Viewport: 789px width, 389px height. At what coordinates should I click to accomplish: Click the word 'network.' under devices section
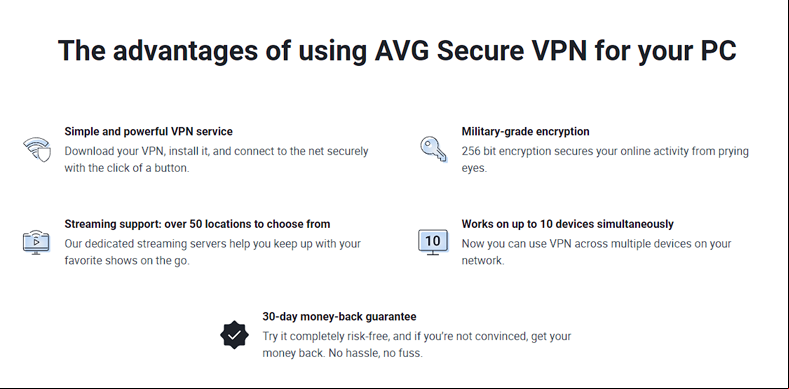483,261
